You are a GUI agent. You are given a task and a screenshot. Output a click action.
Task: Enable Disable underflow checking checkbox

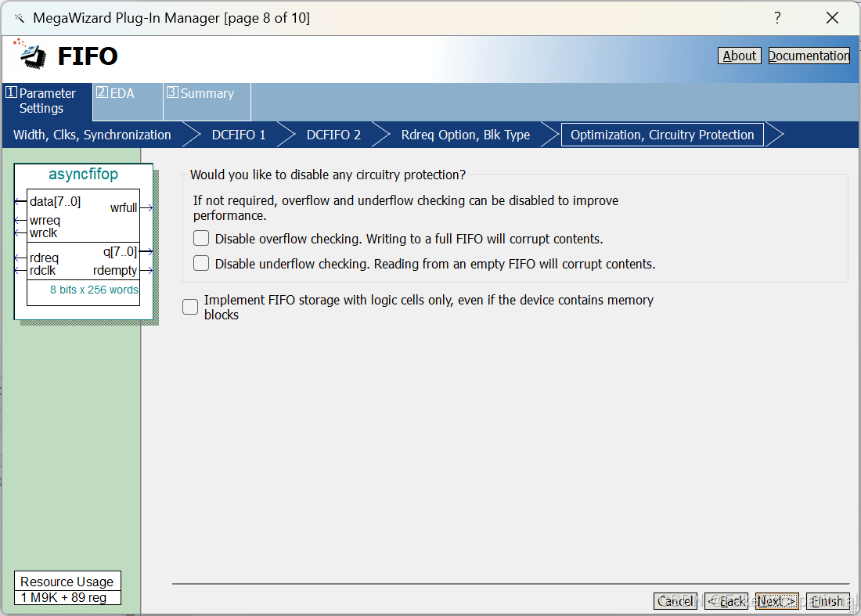(x=201, y=264)
